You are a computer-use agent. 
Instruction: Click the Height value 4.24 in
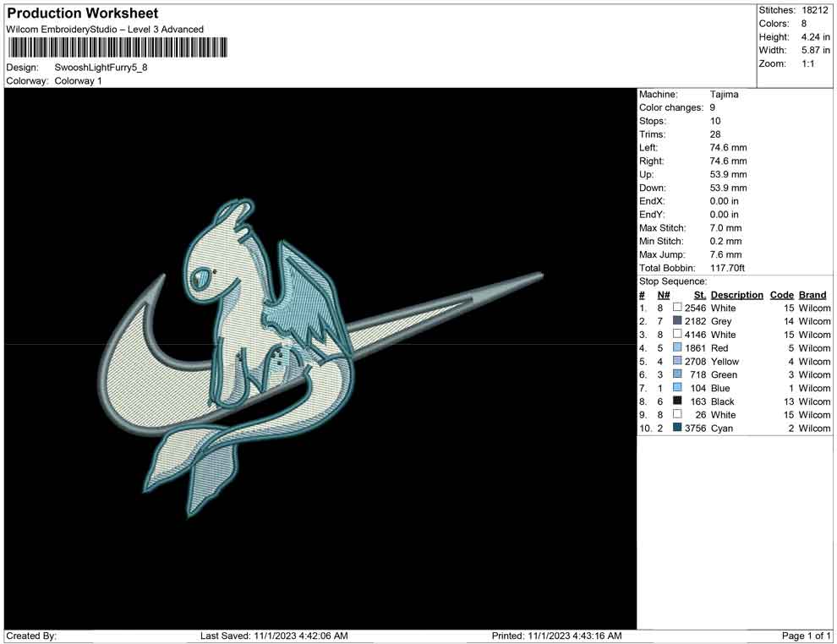(x=816, y=37)
